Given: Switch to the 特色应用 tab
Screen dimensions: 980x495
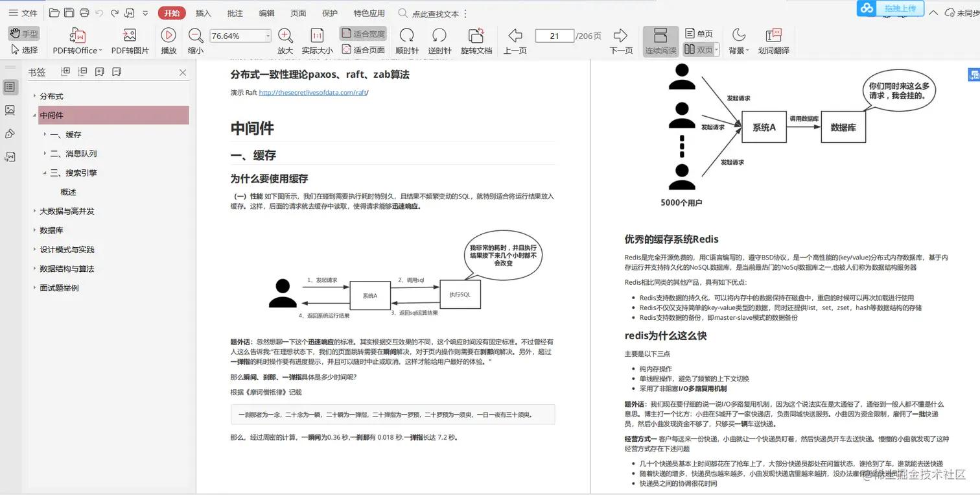Looking at the screenshot, I should (369, 13).
